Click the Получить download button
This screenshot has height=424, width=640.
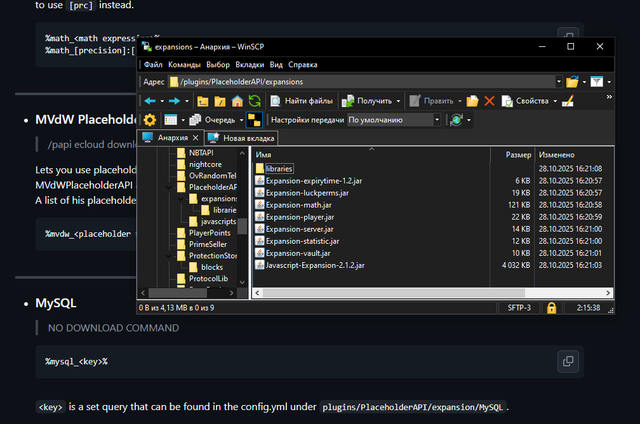click(367, 101)
